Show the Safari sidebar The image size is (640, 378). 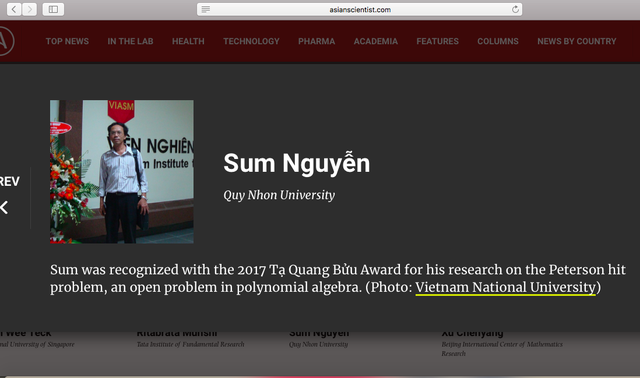point(53,9)
